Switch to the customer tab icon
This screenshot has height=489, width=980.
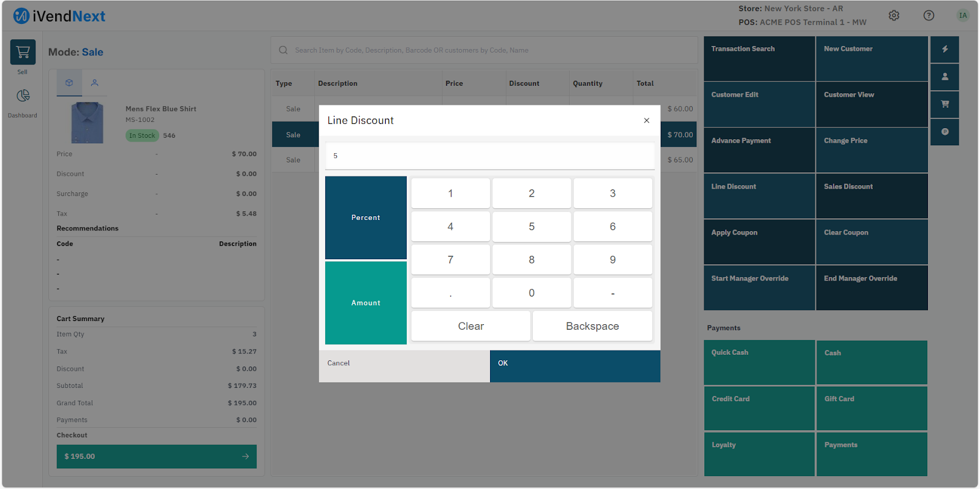[x=94, y=83]
